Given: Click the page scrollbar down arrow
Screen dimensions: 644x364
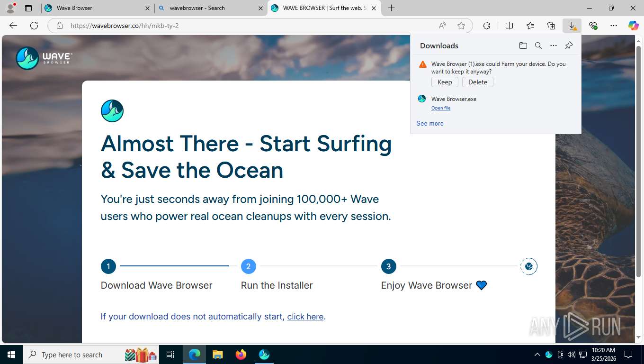Looking at the screenshot, I should [x=639, y=337].
